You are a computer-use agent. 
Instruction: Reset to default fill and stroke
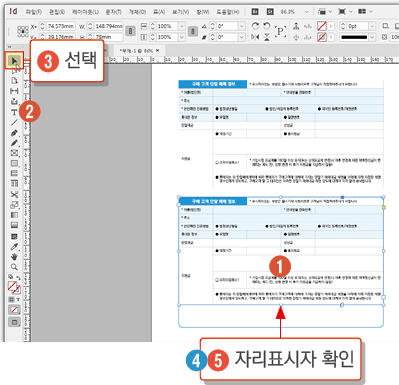(x=11, y=276)
